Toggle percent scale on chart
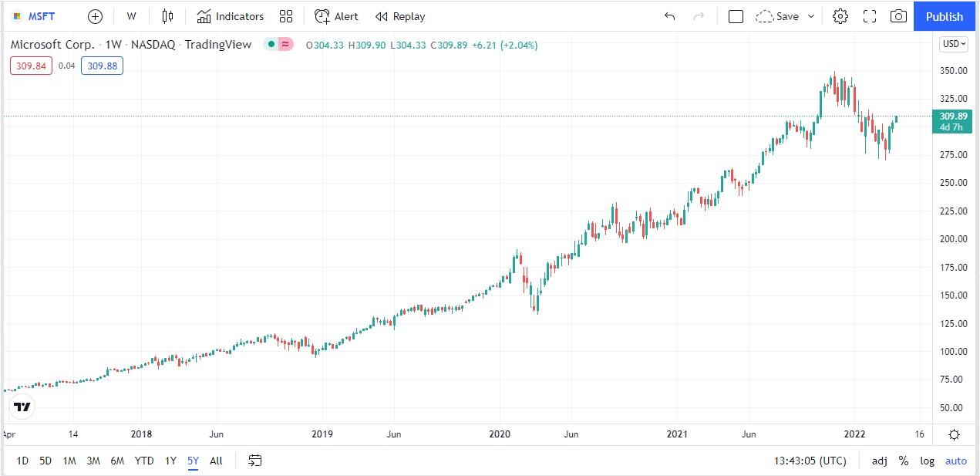The width and height of the screenshot is (980, 476). pyautogui.click(x=904, y=461)
